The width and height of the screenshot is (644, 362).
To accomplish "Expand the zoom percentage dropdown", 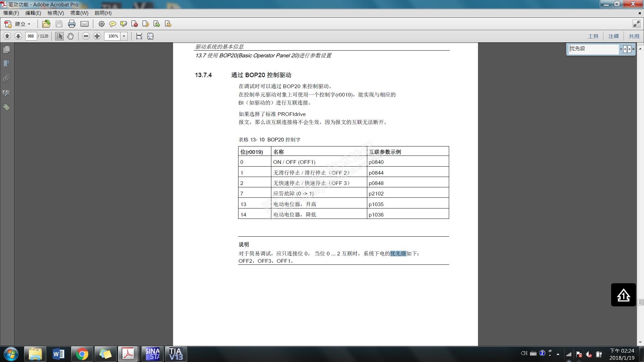I will pos(124,36).
